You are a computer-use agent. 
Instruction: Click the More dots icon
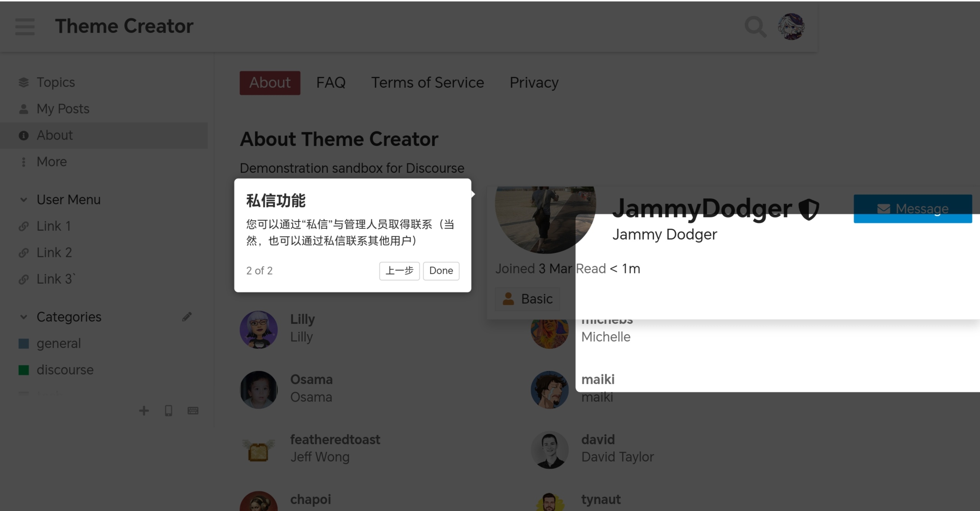(24, 162)
